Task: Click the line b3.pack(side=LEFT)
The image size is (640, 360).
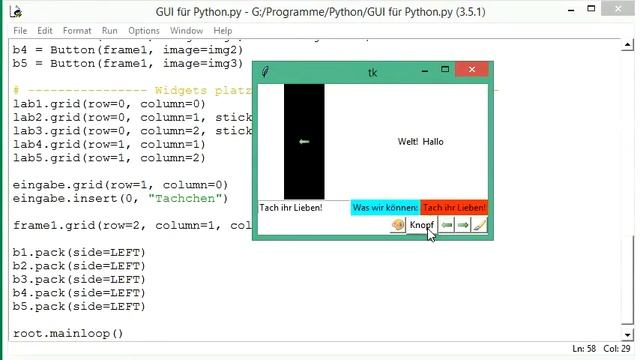Action: pyautogui.click(x=79, y=280)
